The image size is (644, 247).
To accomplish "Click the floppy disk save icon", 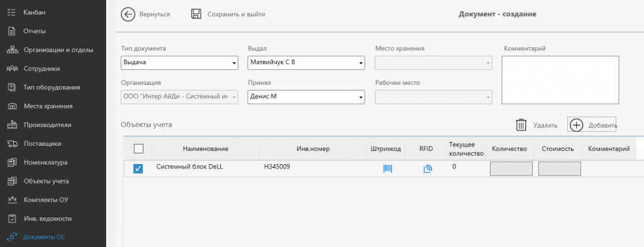I will 196,14.
